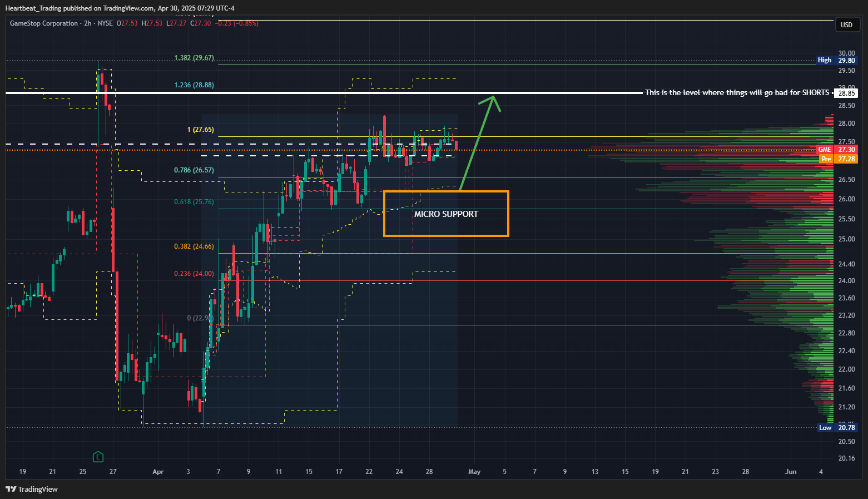Click the 26.50 price axis label
The image size is (868, 499).
coord(847,180)
